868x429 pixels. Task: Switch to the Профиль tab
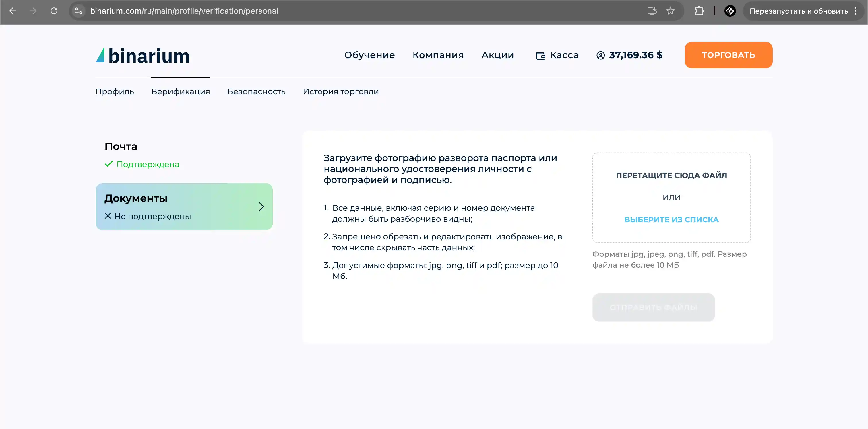point(115,91)
